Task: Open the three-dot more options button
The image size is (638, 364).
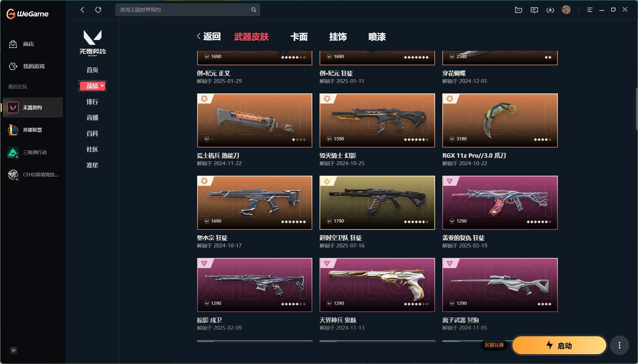Action: pyautogui.click(x=620, y=345)
